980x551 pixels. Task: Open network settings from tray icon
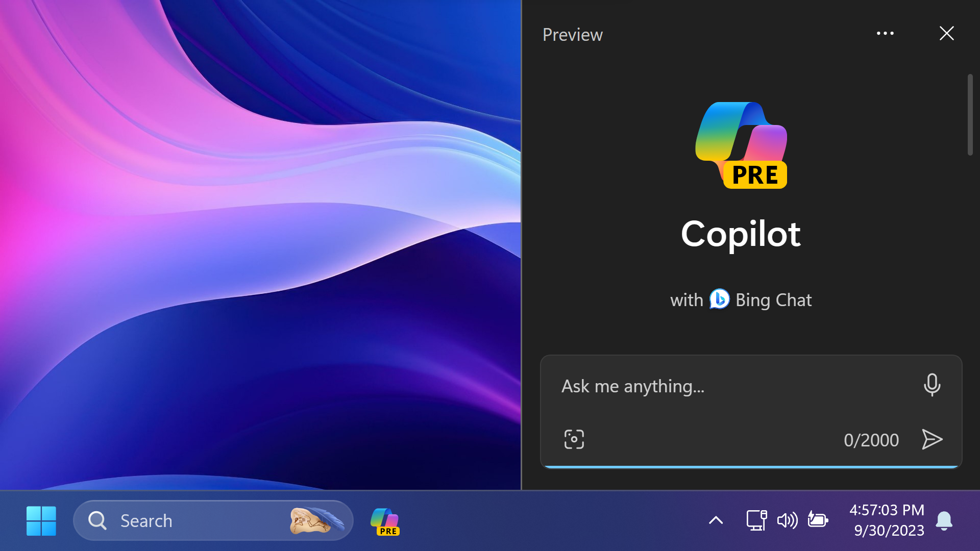[756, 520]
